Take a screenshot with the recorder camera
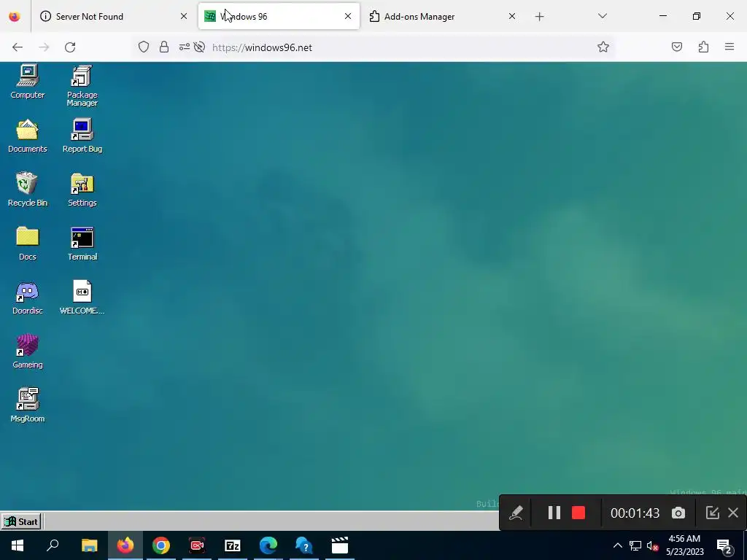This screenshot has height=560, width=747. click(x=678, y=513)
